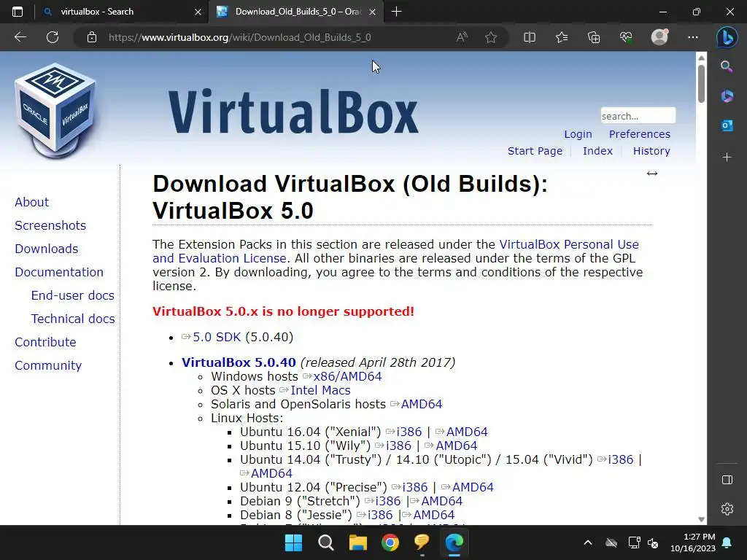Download Ubuntu 16.04 Xenial i386 package

pyautogui.click(x=409, y=432)
